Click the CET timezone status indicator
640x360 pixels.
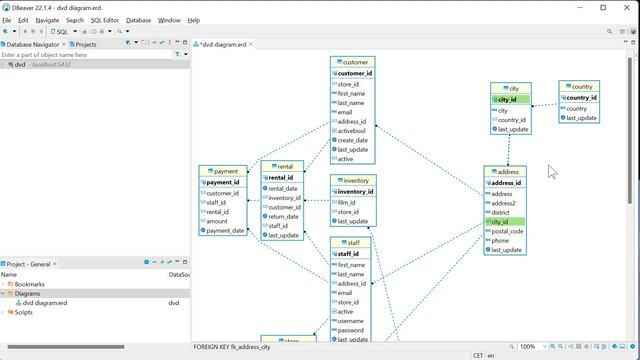478,356
